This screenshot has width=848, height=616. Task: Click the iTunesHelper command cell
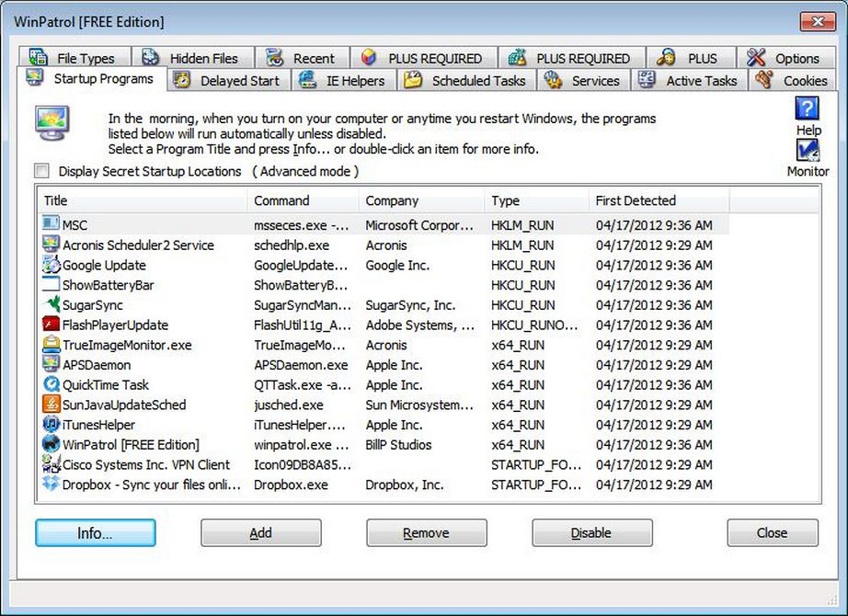pos(300,425)
